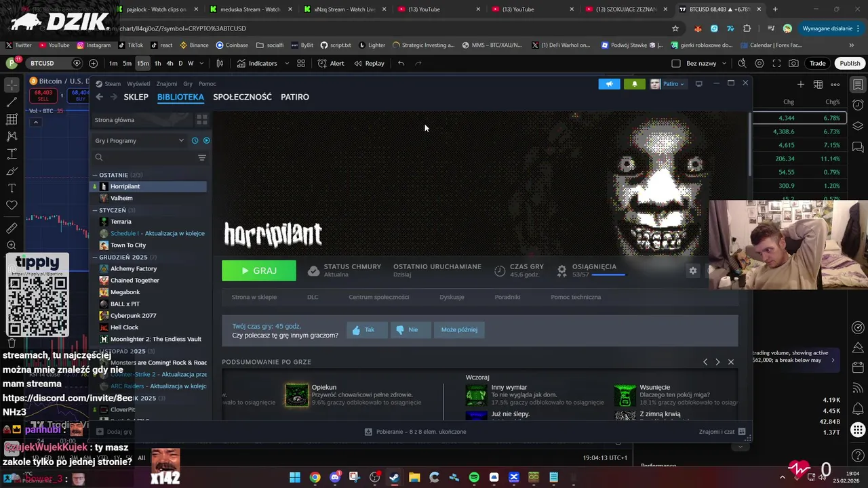The height and width of the screenshot is (488, 868).
Task: Open the timeframe list dropdown arrow
Action: (x=202, y=63)
